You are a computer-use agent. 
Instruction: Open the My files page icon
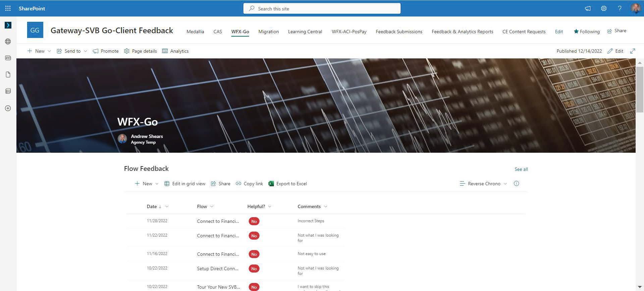tap(8, 75)
